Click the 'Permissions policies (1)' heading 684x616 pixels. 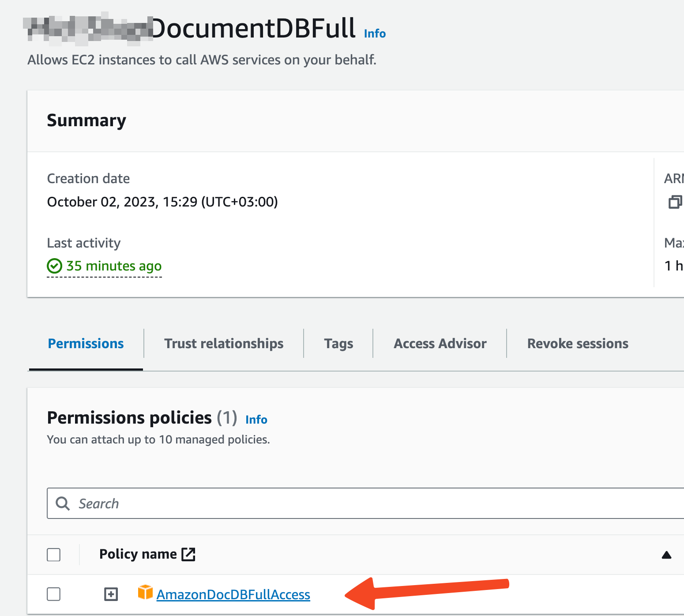pyautogui.click(x=142, y=418)
